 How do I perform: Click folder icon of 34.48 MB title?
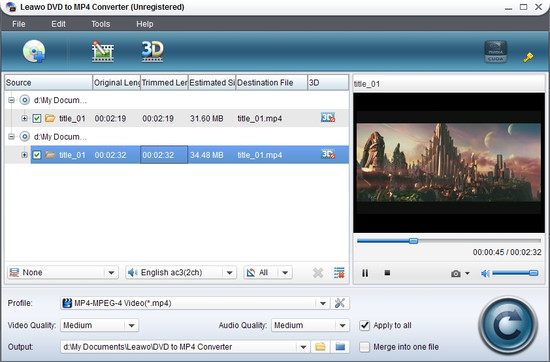coord(50,155)
